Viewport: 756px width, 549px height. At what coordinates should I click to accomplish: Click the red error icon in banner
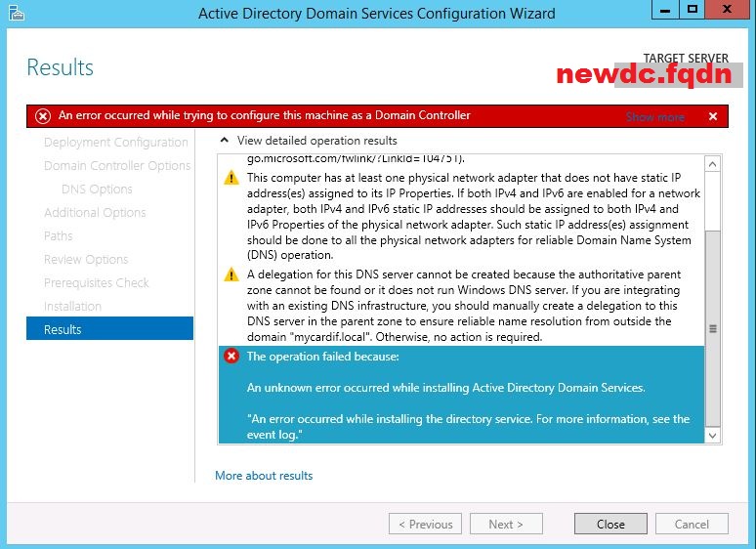point(42,116)
